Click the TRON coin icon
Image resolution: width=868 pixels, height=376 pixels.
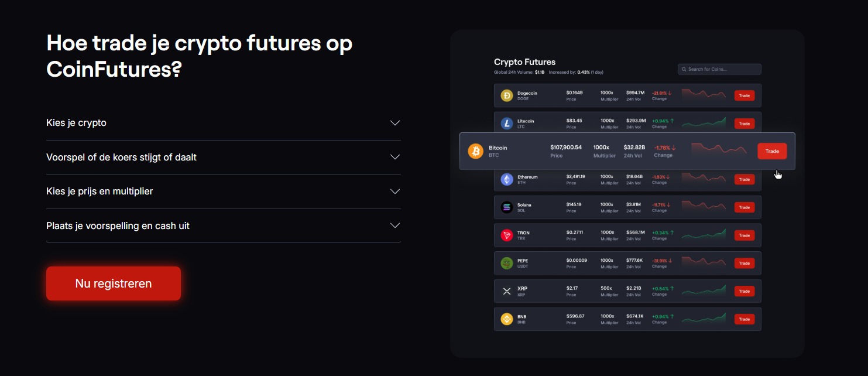click(x=507, y=235)
